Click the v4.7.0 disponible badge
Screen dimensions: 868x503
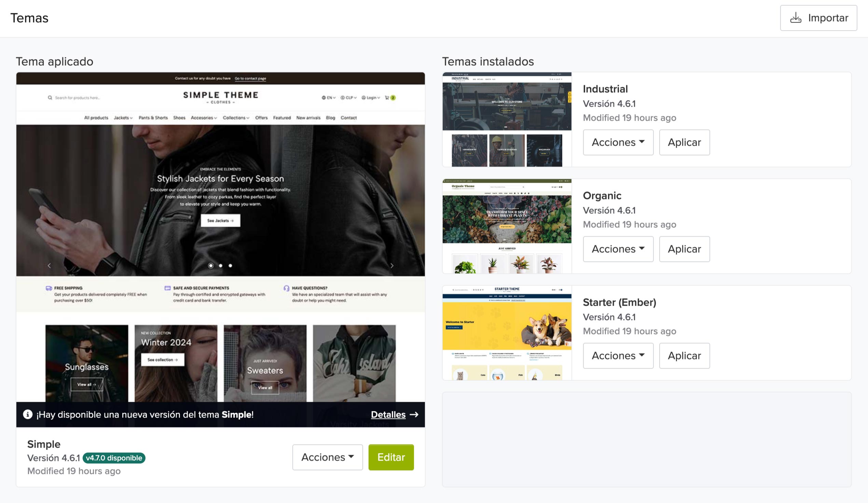(x=114, y=458)
